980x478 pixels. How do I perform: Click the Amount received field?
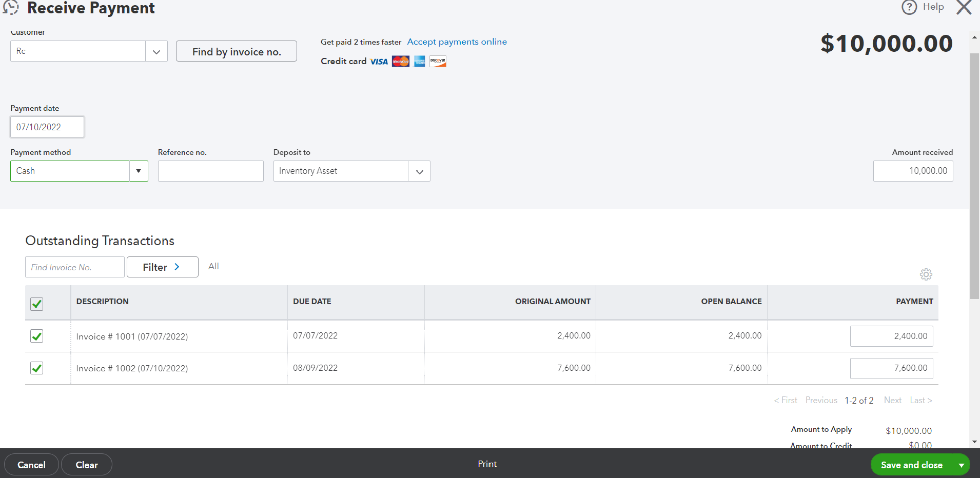click(x=913, y=171)
